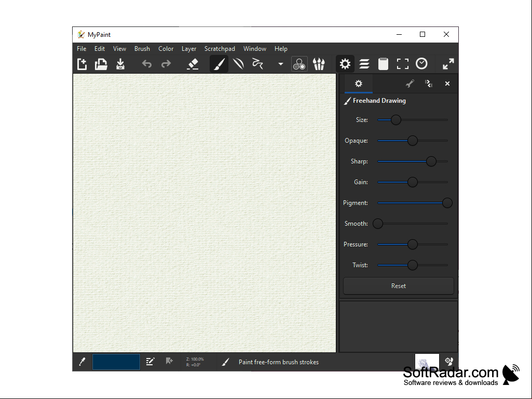Select the Connected Lines tool
Screen dimensions: 532x399
[238, 64]
